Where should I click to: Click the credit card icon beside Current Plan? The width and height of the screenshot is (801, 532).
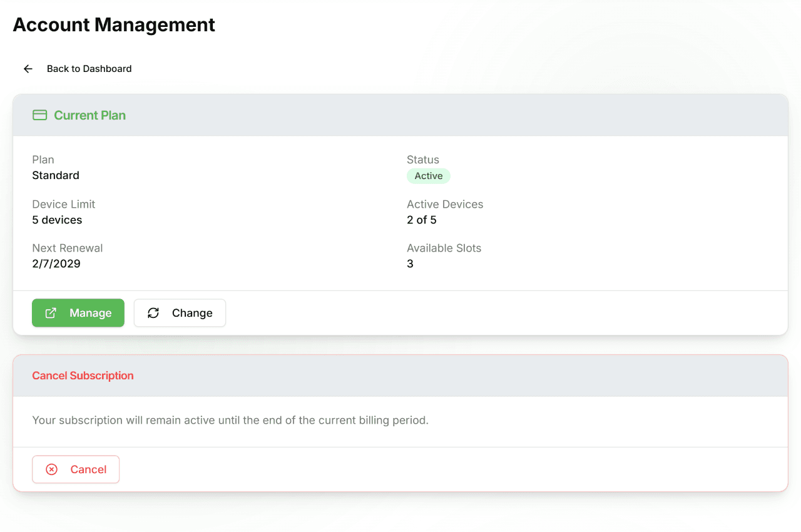pyautogui.click(x=39, y=115)
